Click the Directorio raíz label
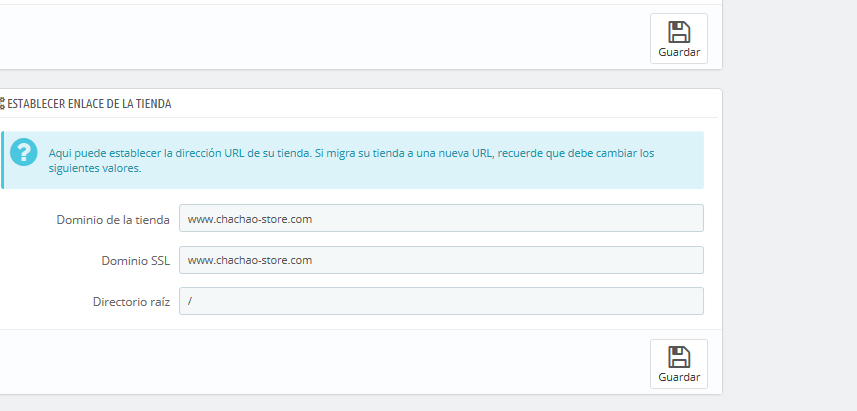The height and width of the screenshot is (411, 857). click(x=131, y=302)
